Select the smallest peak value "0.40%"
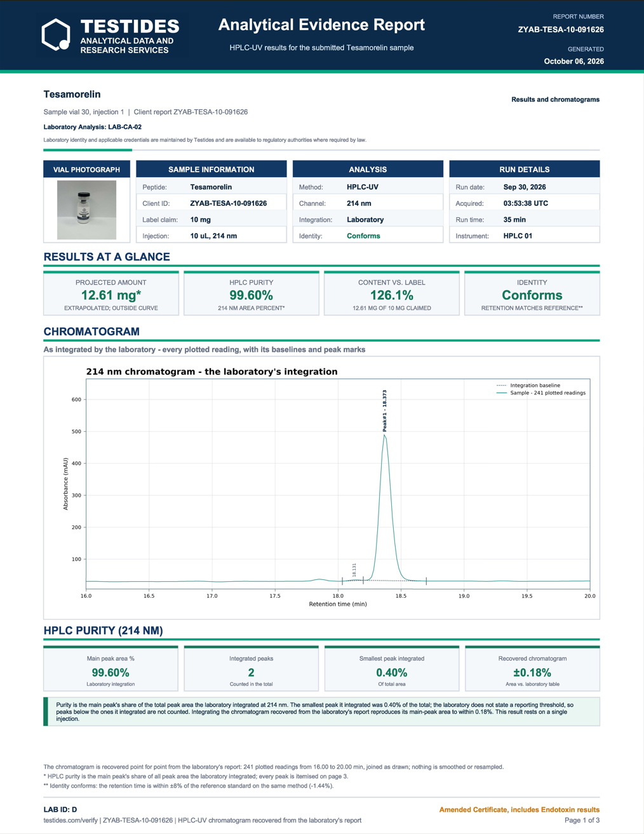The image size is (644, 834). [x=392, y=673]
